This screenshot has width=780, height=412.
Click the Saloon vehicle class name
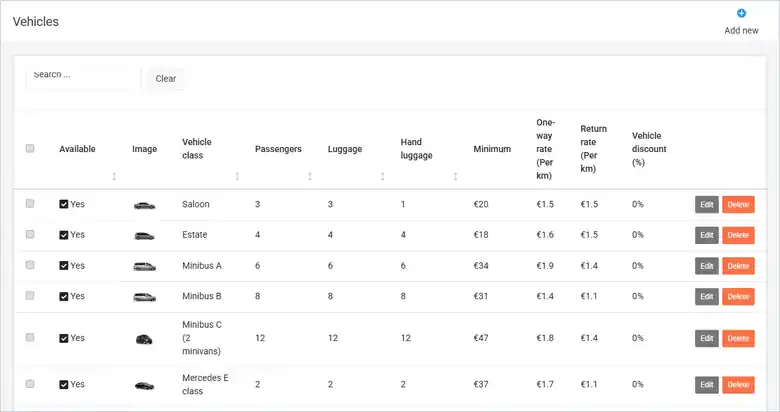point(195,204)
